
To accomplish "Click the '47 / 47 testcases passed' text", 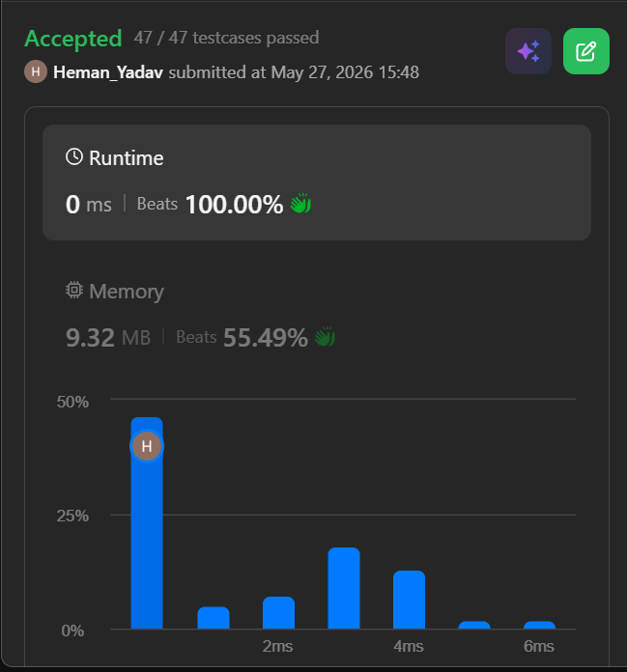I will 226,38.
